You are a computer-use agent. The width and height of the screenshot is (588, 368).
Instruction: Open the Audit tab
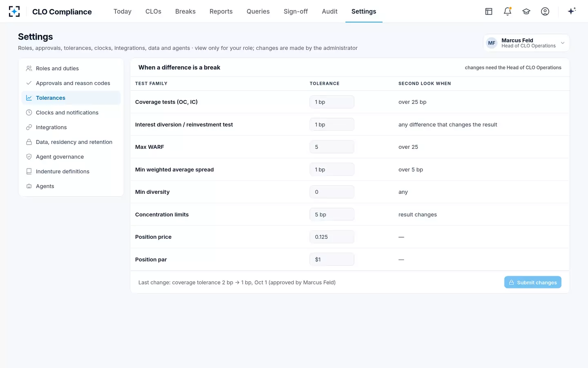(330, 11)
